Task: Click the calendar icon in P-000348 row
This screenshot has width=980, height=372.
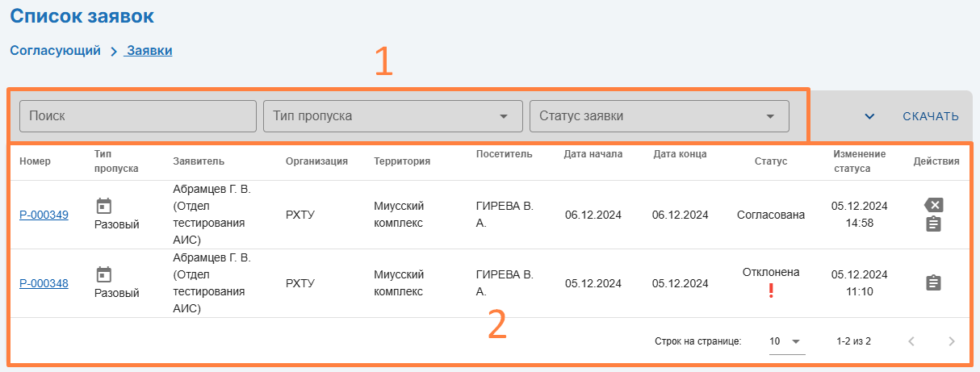Action: (x=103, y=274)
